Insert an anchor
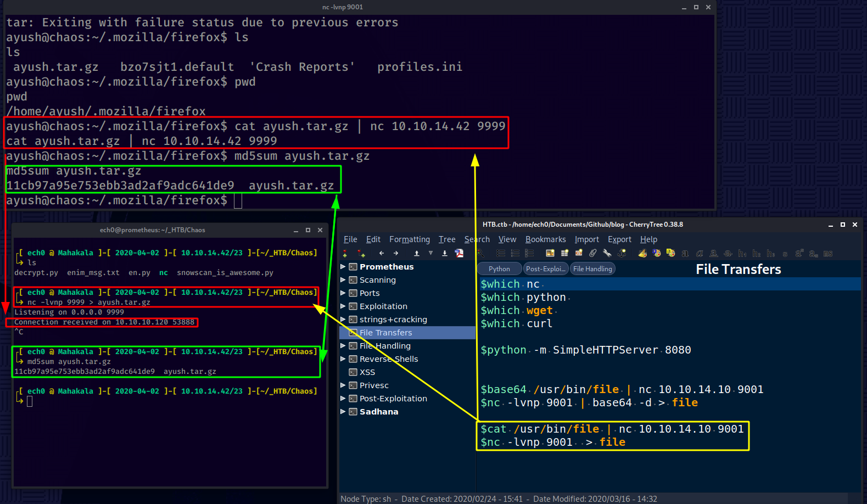The height and width of the screenshot is (504, 867). pyautogui.click(x=622, y=253)
